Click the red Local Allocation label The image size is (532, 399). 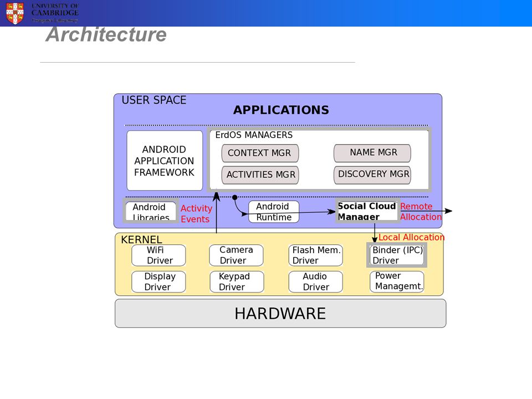411,237
